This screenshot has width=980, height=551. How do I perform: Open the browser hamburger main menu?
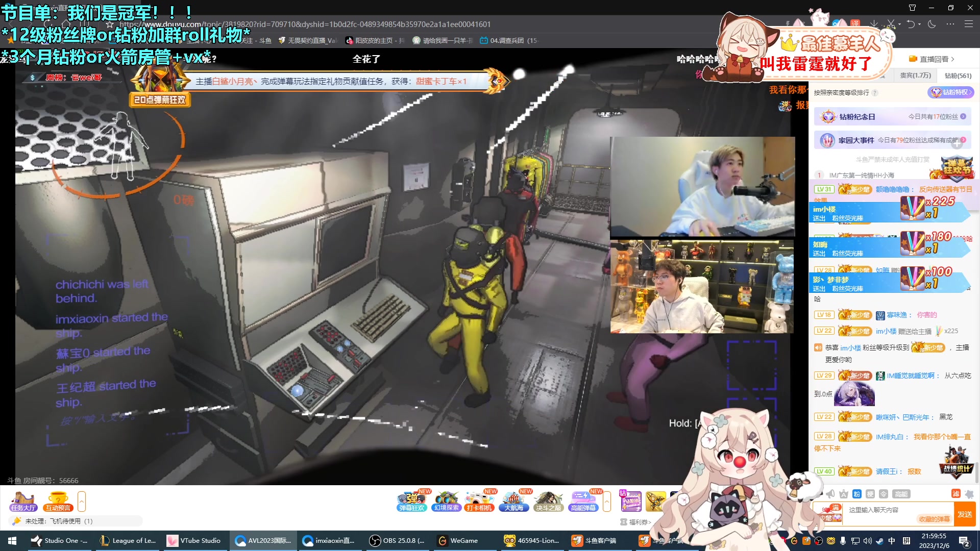969,24
